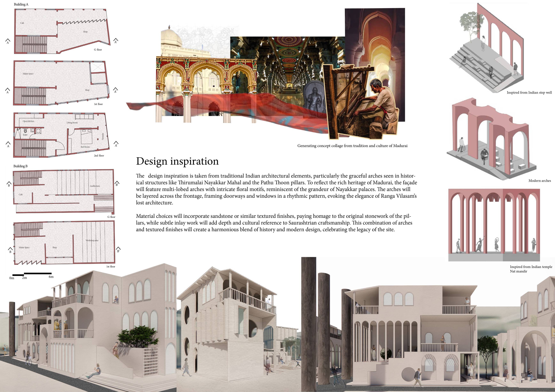The image size is (555, 392).
Task: Open the Nat mandir dancers elevation diagram
Action: [x=494, y=225]
